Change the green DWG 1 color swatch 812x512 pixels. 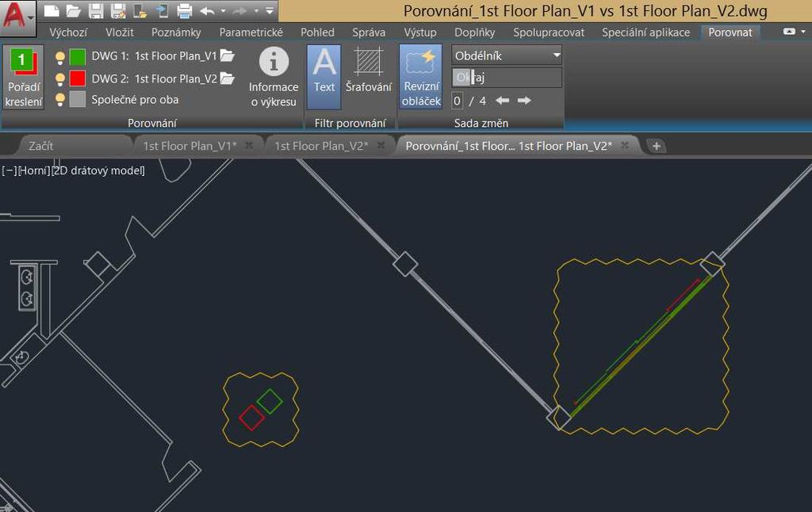pyautogui.click(x=78, y=56)
